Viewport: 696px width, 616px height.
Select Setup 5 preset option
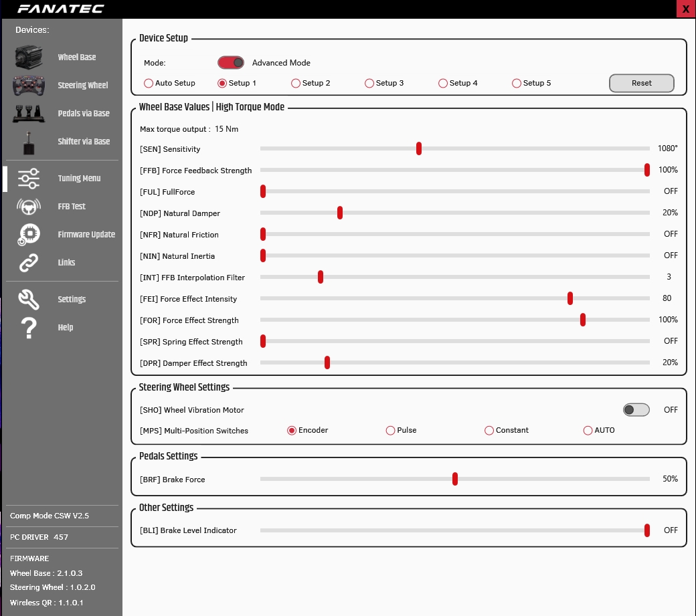click(x=517, y=84)
